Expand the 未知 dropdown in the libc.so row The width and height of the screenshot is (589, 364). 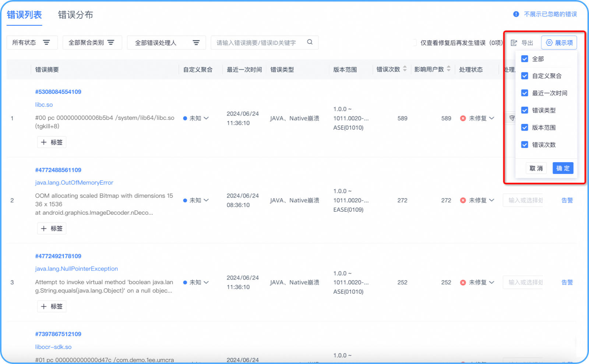pos(196,118)
